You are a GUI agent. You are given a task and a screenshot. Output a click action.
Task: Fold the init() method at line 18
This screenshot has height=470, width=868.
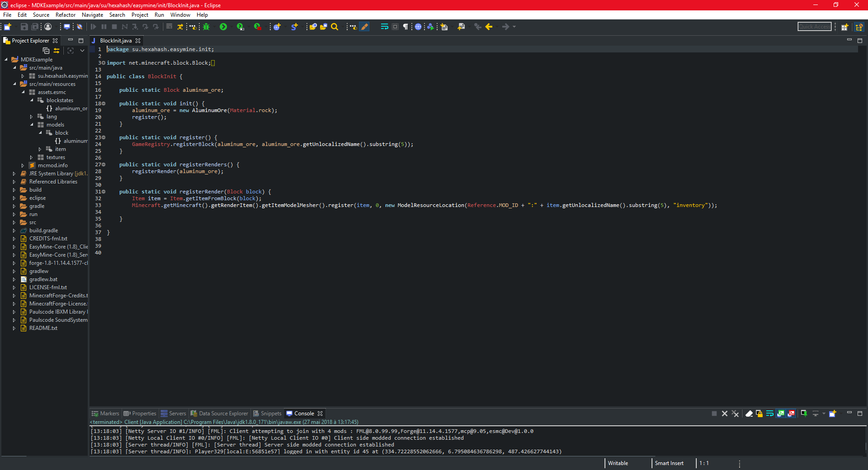(x=104, y=103)
